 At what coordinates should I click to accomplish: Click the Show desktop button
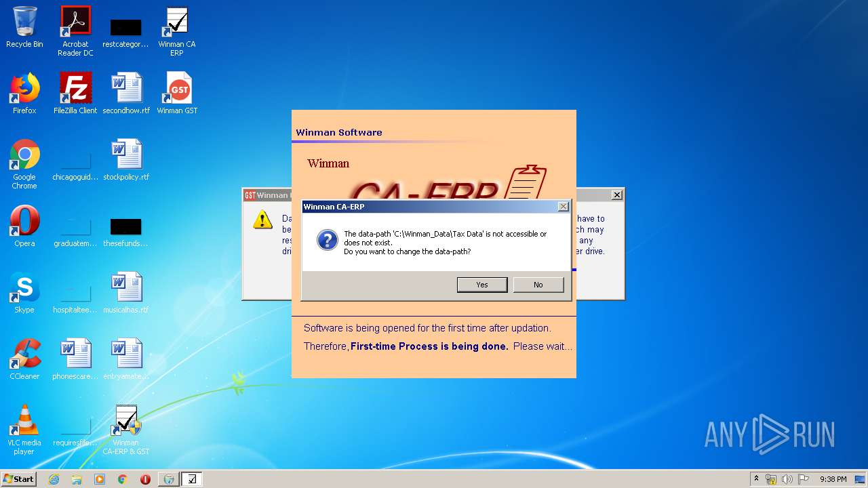(x=861, y=479)
